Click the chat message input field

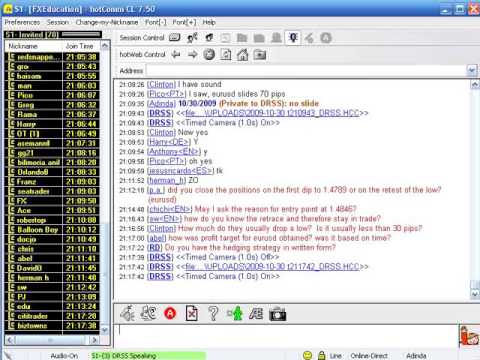click(287, 335)
